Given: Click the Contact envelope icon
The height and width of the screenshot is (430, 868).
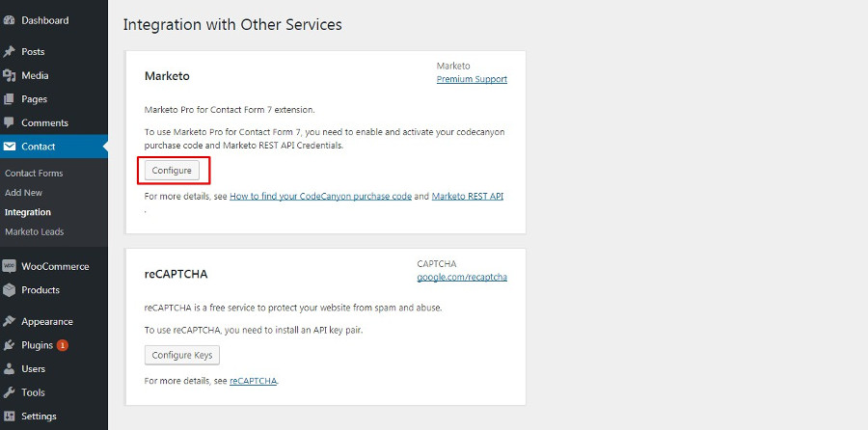Looking at the screenshot, I should coord(10,147).
